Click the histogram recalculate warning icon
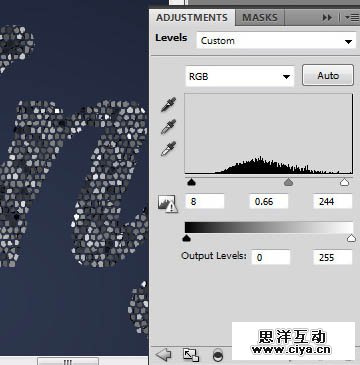 168,204
